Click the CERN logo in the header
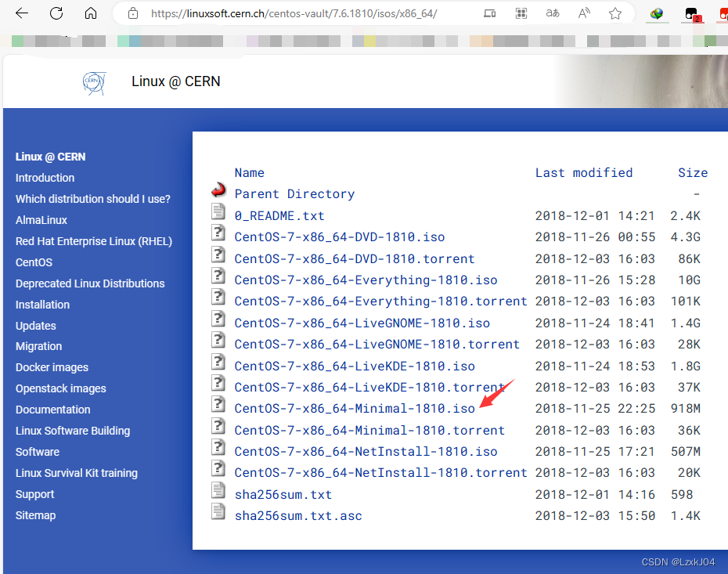The width and height of the screenshot is (728, 574). coord(94,83)
